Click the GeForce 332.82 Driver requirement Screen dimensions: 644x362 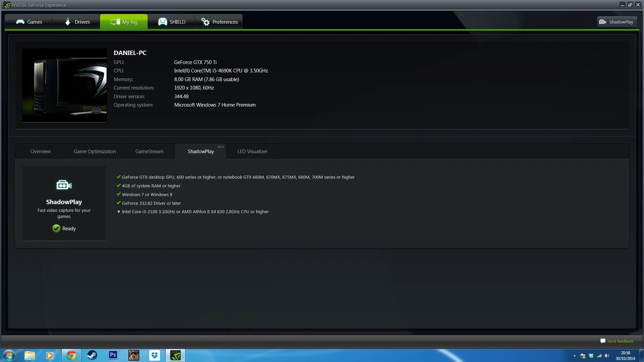151,203
